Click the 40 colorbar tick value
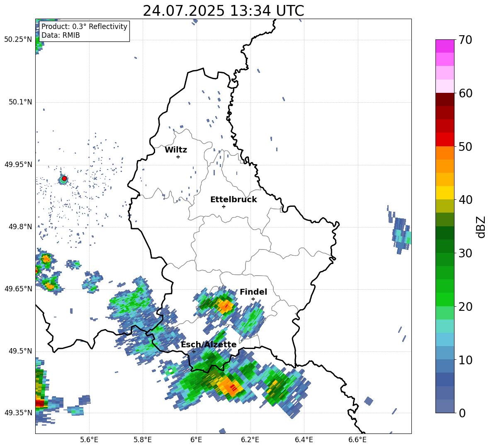491x448 pixels. 465,200
